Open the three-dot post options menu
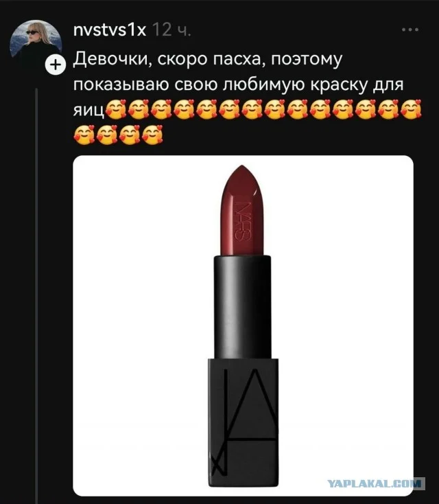This screenshot has width=439, height=504. 410,30
